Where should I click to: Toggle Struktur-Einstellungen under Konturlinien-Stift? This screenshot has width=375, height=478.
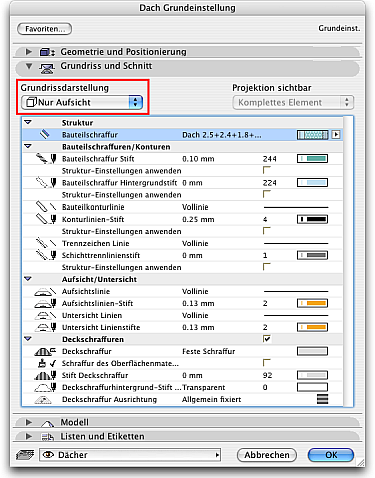[266, 231]
